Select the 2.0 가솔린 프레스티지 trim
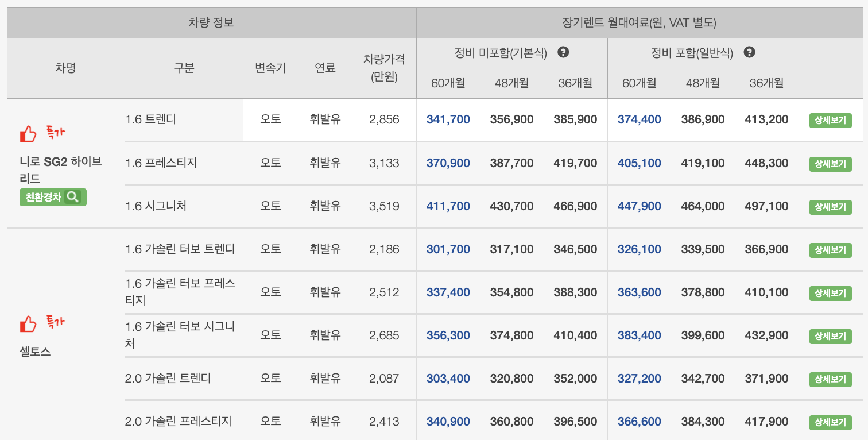 tap(178, 422)
